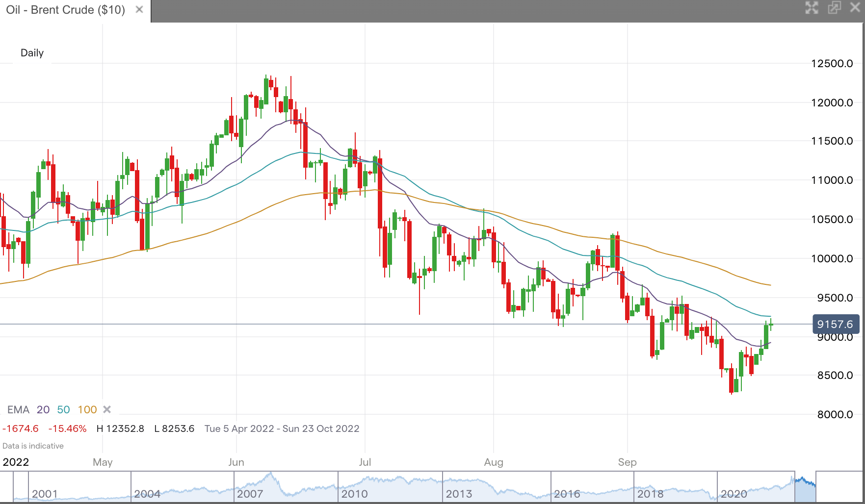
Task: Click the 8000.0 price axis label
Action: (835, 415)
